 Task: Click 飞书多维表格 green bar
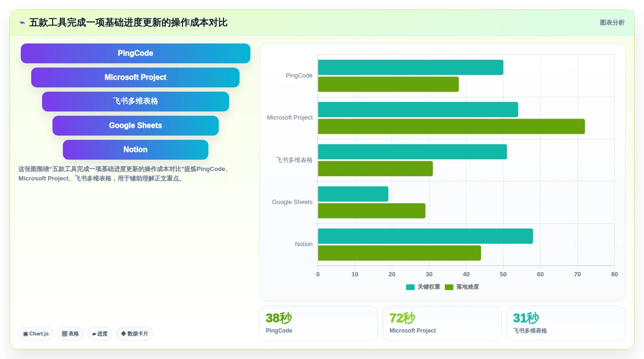375,169
